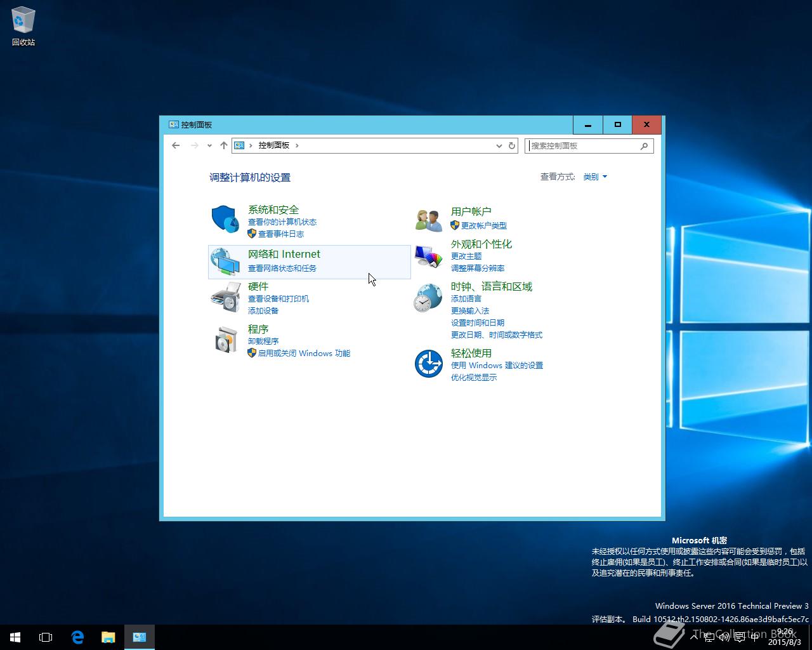Click 查看你的计算机状态 link
The height and width of the screenshot is (650, 812).
coord(282,222)
